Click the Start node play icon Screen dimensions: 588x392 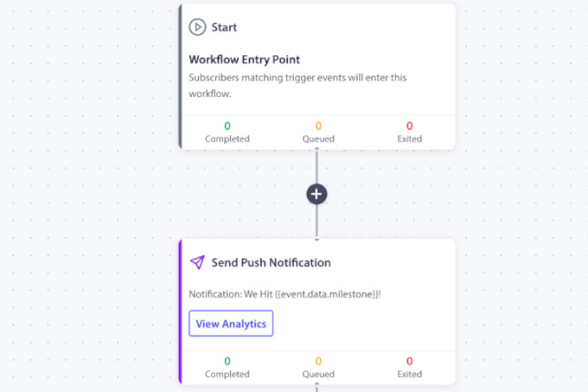click(x=198, y=28)
